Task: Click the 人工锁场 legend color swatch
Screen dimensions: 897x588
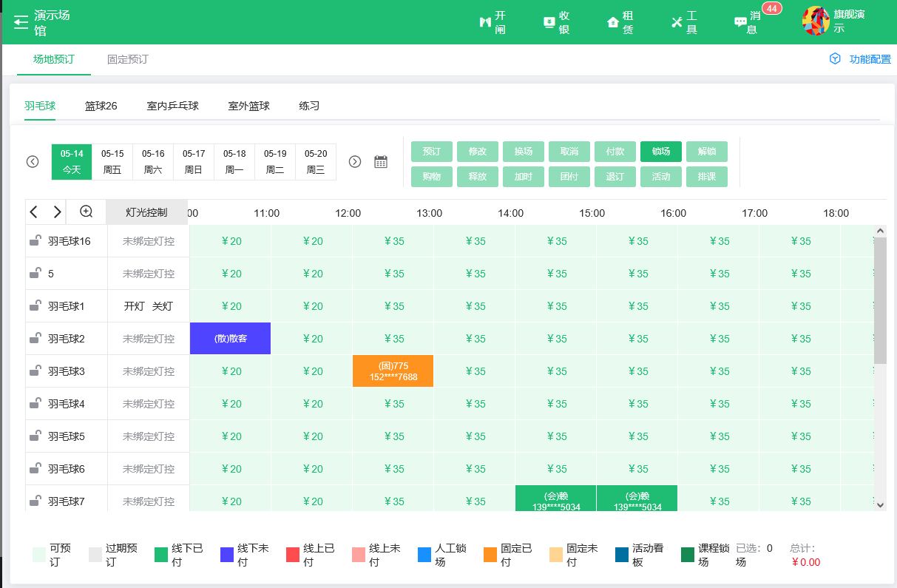Action: click(x=424, y=555)
